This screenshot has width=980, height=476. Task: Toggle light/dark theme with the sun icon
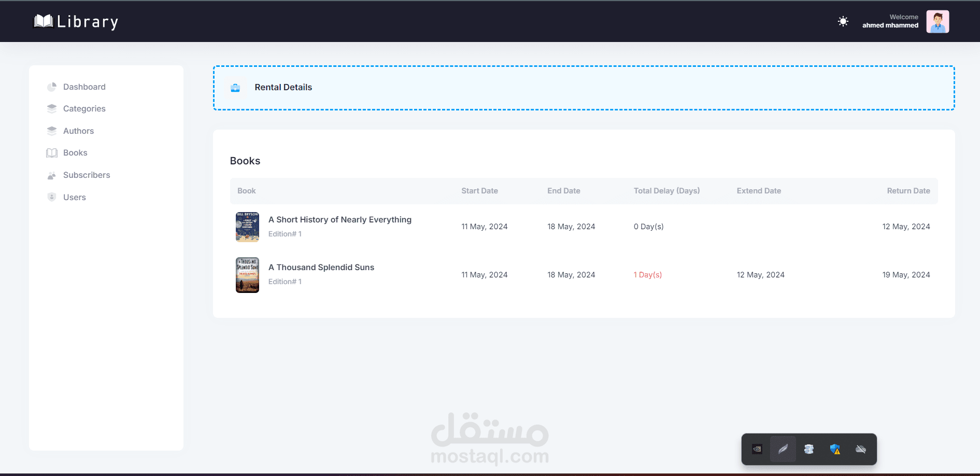[x=842, y=21]
